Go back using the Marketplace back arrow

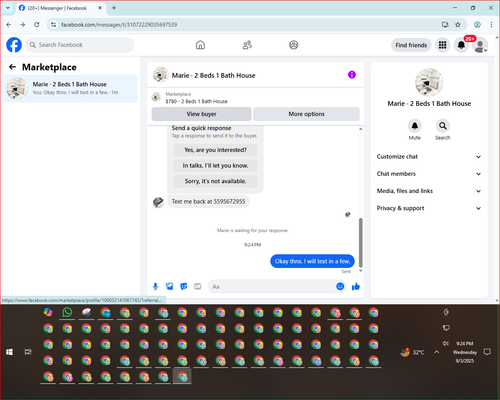[12, 67]
